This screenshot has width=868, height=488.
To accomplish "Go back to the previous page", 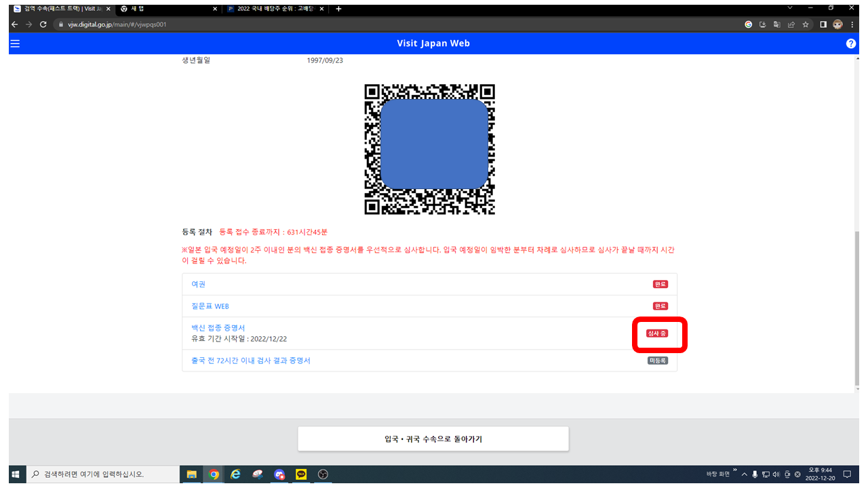I will (15, 24).
